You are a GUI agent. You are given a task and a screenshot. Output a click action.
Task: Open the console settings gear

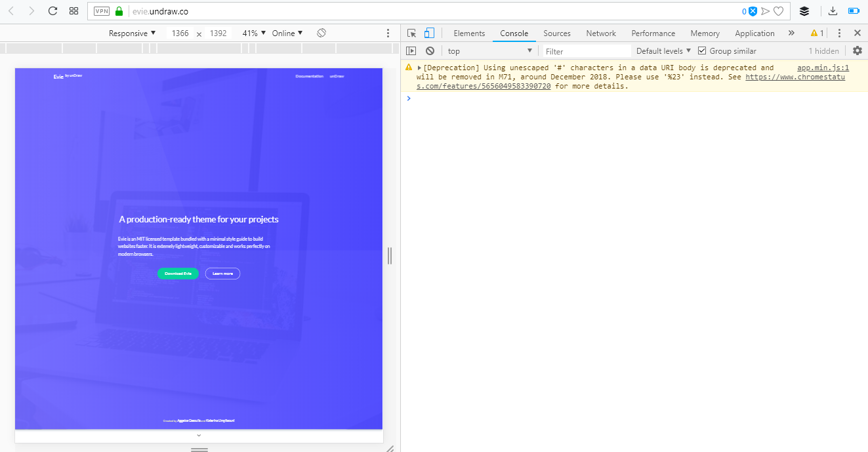click(858, 51)
